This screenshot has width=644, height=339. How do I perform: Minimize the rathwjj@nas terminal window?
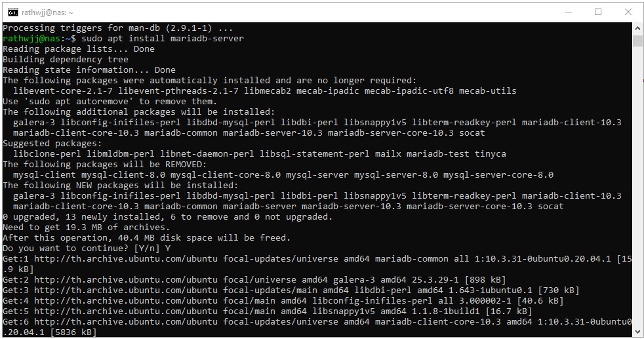(x=568, y=12)
